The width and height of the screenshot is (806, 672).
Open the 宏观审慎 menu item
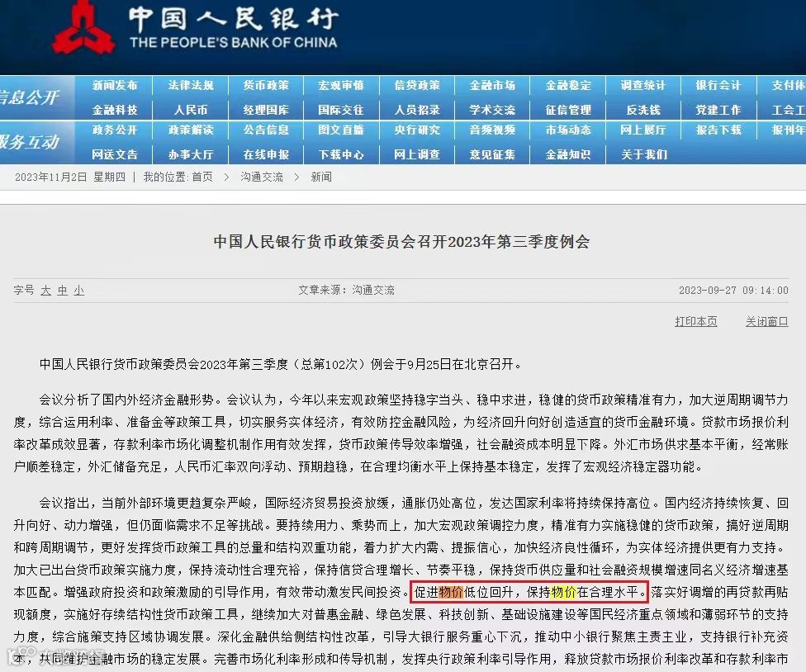coord(341,85)
